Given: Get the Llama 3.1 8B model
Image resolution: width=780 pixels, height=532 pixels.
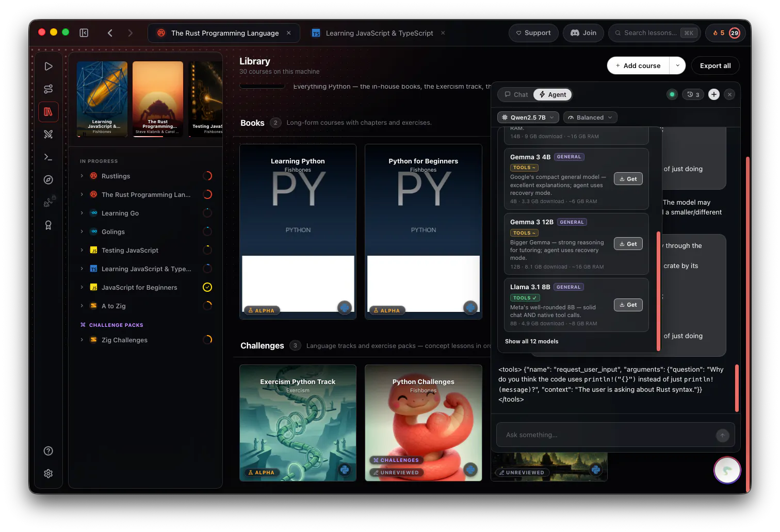Looking at the screenshot, I should tap(628, 305).
